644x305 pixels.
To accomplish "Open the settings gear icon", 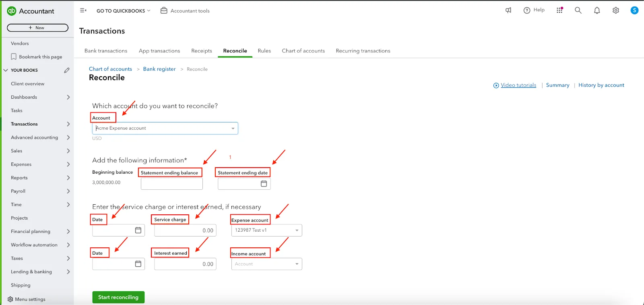I will tap(616, 10).
